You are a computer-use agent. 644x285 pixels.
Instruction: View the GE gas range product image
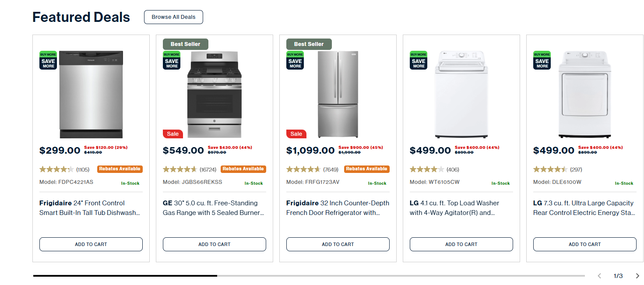(215, 94)
